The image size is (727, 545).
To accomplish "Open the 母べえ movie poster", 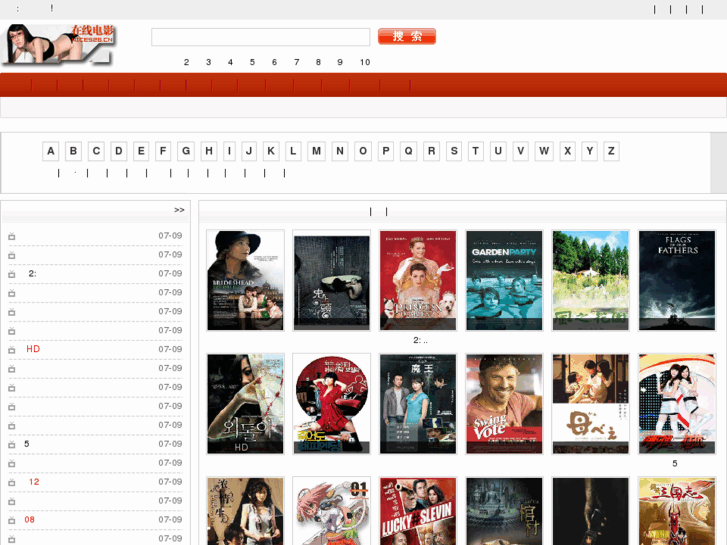I will (x=590, y=404).
